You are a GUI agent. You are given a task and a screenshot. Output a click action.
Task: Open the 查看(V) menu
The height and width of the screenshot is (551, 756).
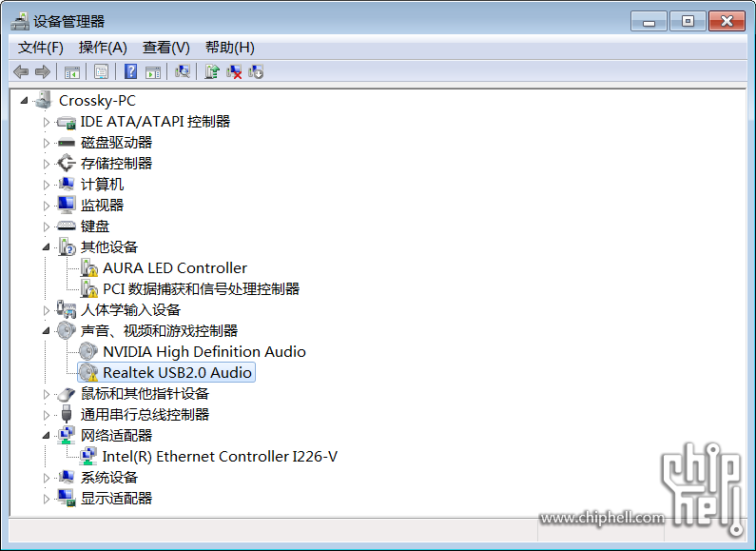click(x=165, y=48)
